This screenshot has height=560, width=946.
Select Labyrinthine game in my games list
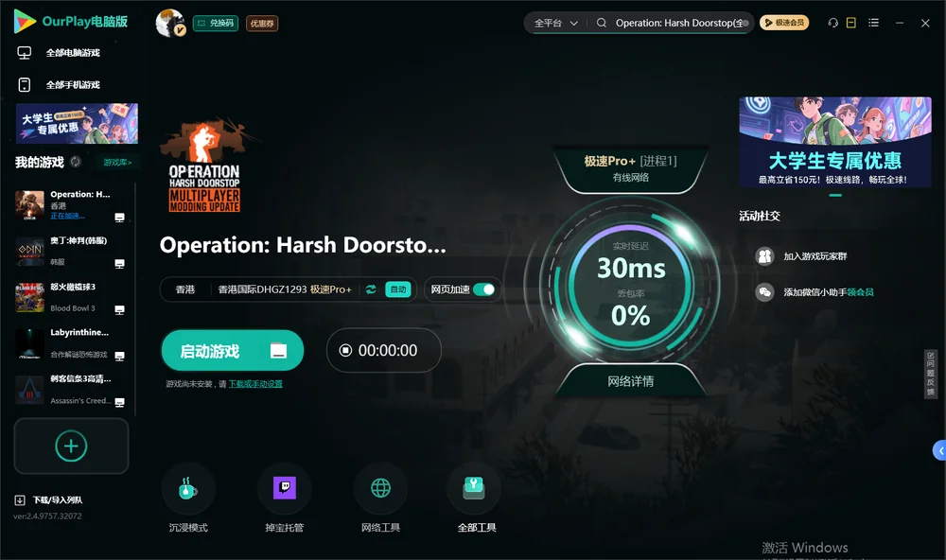[69, 343]
